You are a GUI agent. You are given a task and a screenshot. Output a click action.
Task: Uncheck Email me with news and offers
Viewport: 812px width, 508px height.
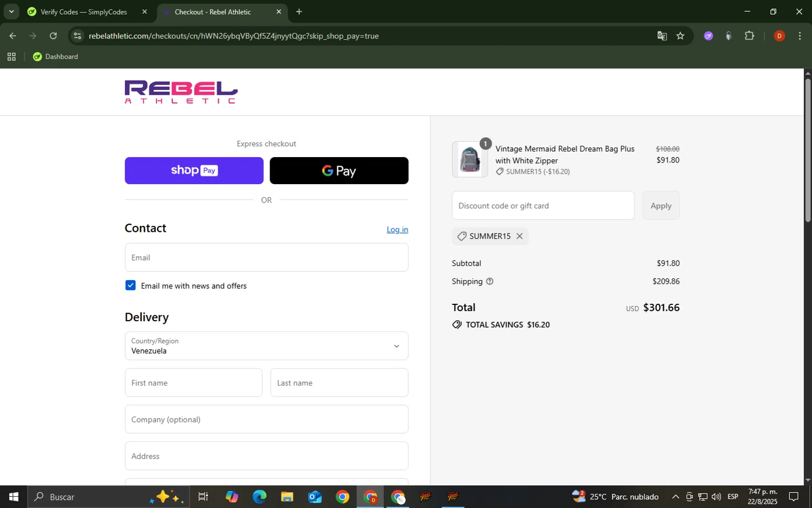(x=130, y=285)
